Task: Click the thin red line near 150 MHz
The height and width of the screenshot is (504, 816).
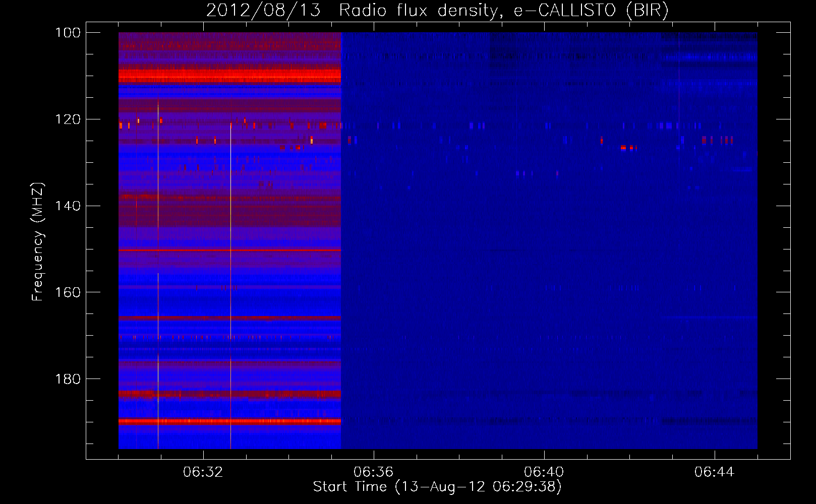Action: (x=229, y=250)
